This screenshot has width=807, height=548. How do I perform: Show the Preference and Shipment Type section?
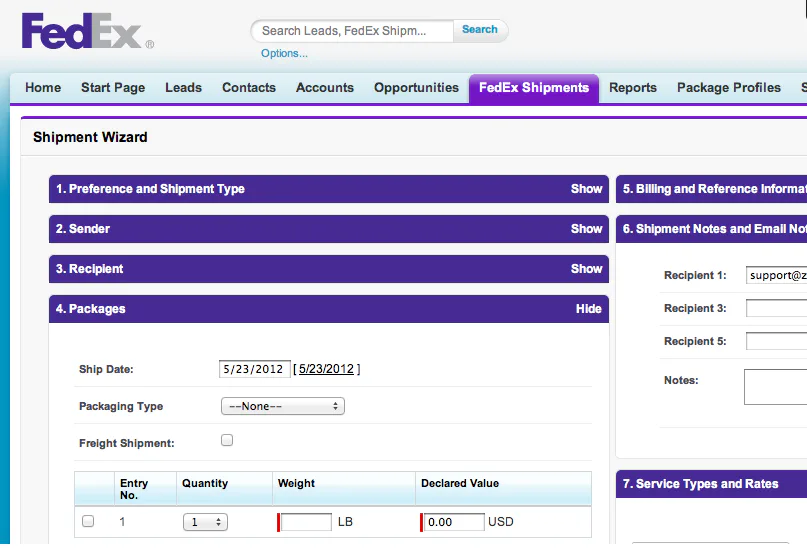coord(586,189)
